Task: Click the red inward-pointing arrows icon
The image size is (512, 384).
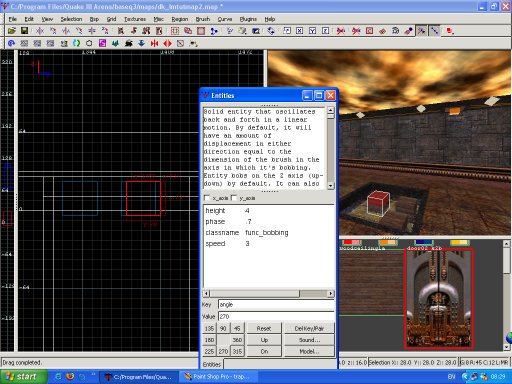Action: pyautogui.click(x=154, y=43)
